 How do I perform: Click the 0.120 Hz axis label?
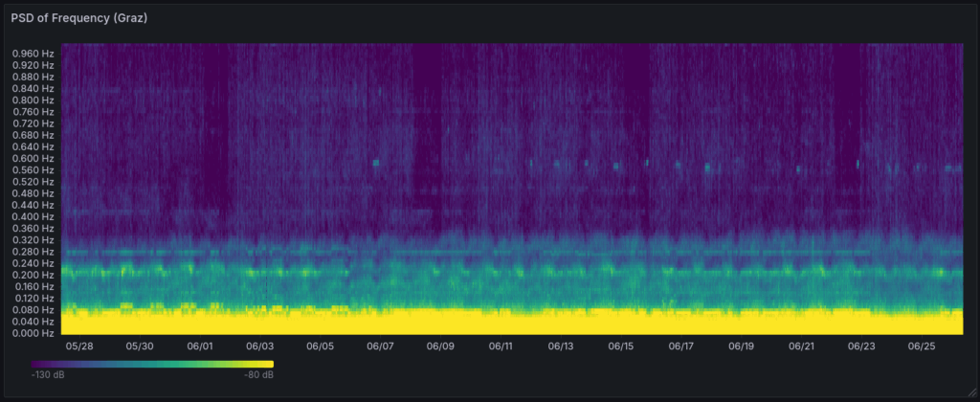tap(33, 299)
